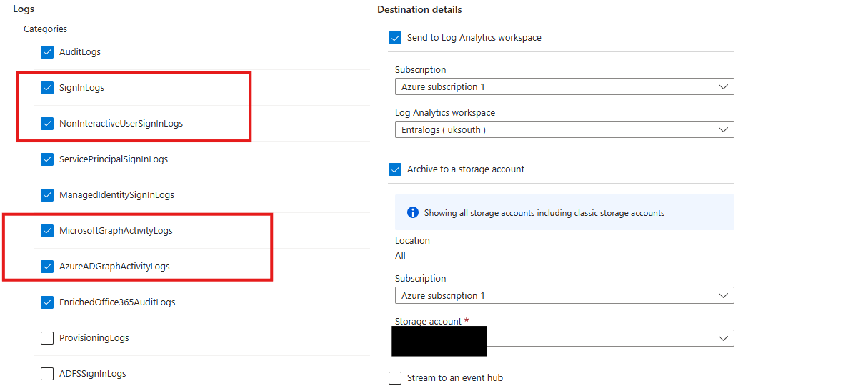This screenshot has height=391, width=868.
Task: Open Log Analytics Subscription dropdown
Action: click(x=564, y=87)
